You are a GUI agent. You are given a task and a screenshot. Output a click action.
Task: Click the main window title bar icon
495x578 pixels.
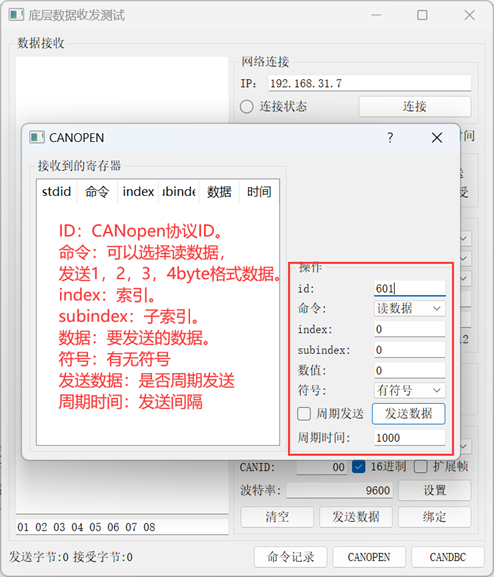17,15
